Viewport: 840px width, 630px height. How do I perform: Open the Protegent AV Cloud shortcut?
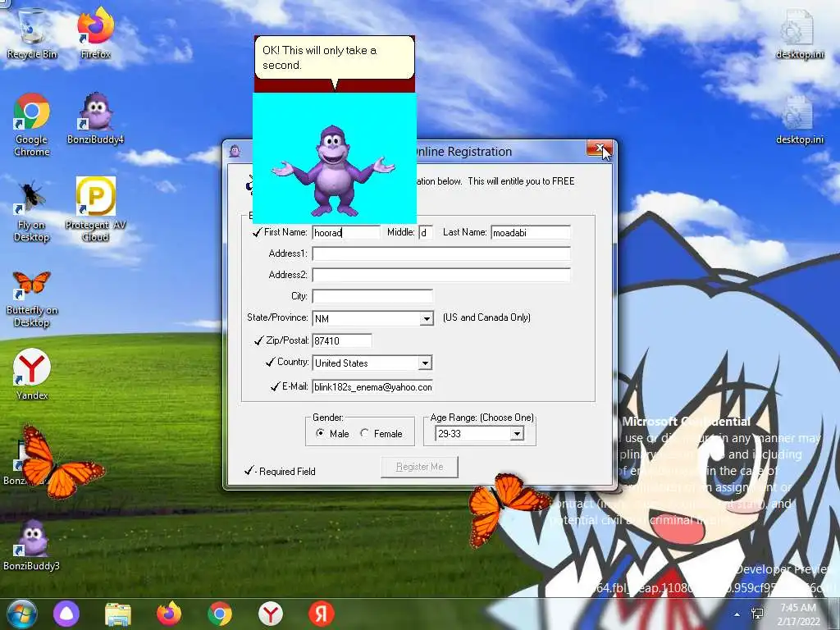(95, 209)
